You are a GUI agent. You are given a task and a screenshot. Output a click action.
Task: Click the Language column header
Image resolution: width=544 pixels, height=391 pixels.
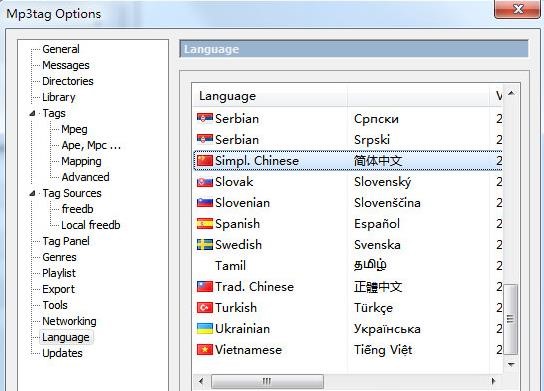[x=270, y=96]
